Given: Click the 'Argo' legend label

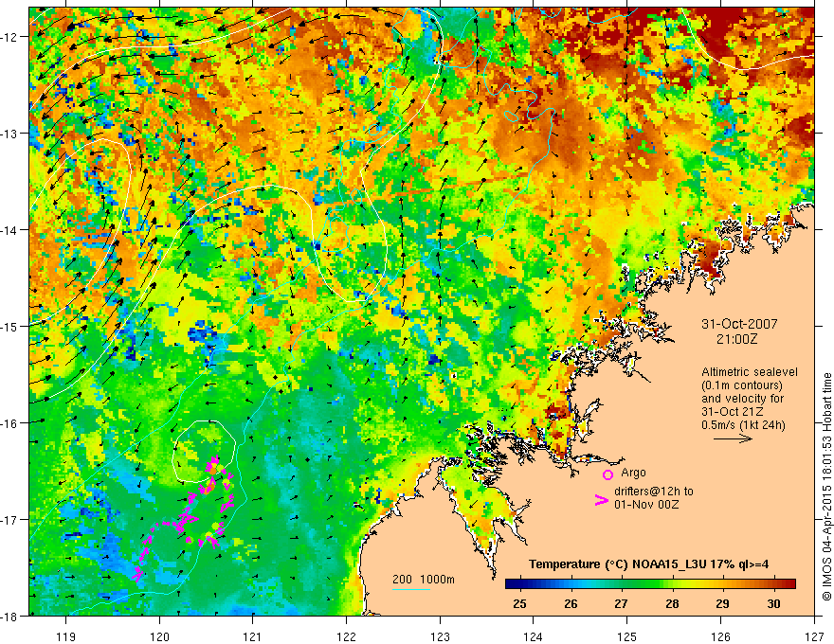Looking at the screenshot, I should click(x=633, y=473).
